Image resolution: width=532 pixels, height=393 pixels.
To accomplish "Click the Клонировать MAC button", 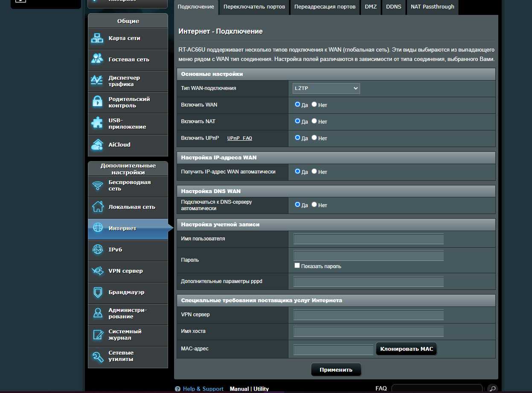I will [406, 349].
